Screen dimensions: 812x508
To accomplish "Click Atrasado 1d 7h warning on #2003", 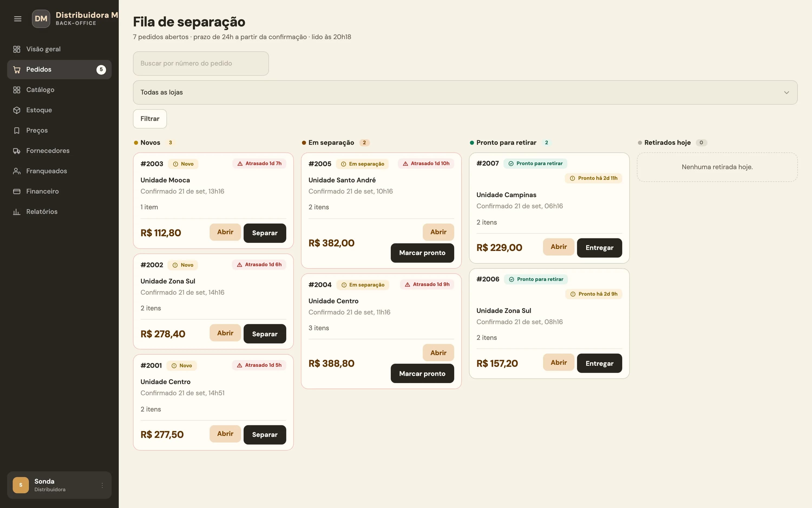I will [259, 164].
